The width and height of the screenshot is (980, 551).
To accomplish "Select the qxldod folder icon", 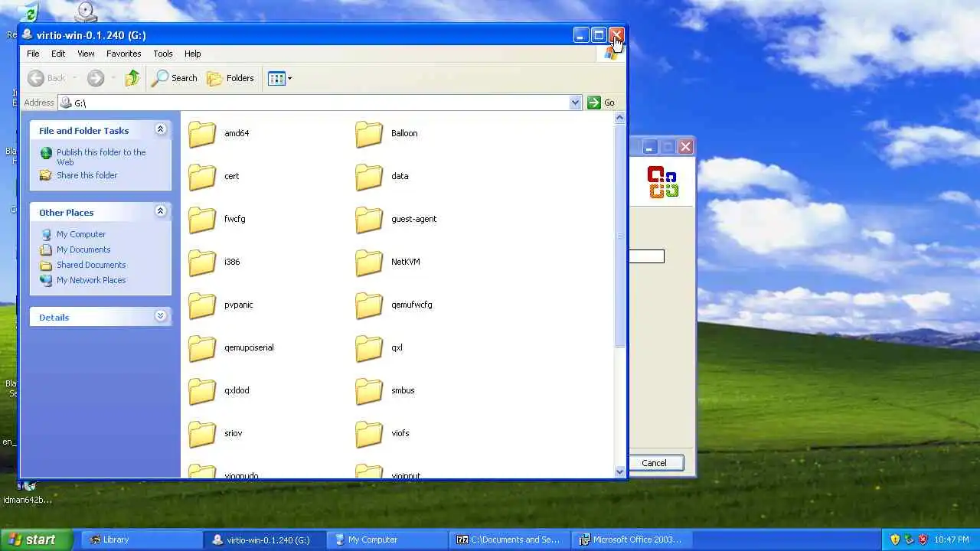I will tap(203, 391).
